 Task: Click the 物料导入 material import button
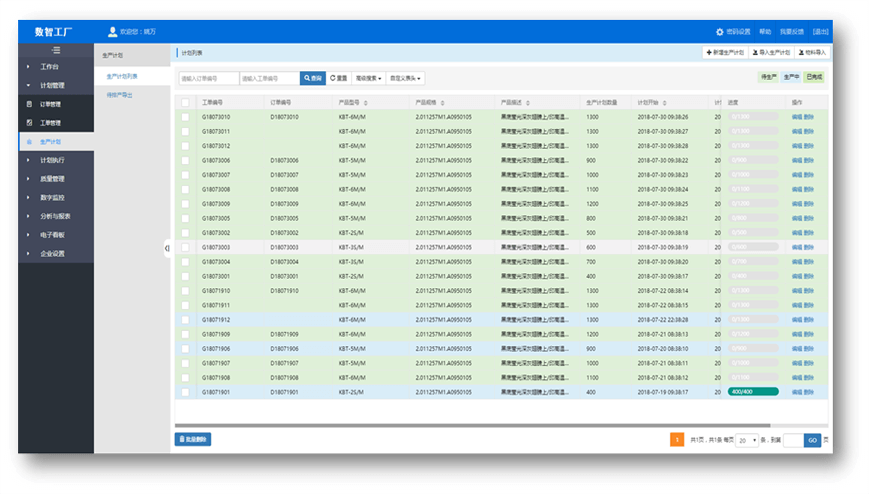pos(812,52)
